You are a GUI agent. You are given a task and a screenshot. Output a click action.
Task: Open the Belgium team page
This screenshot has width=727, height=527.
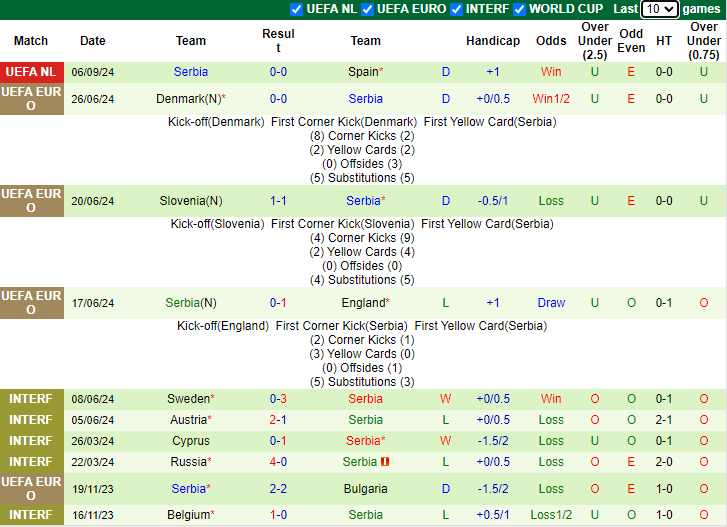tap(187, 515)
